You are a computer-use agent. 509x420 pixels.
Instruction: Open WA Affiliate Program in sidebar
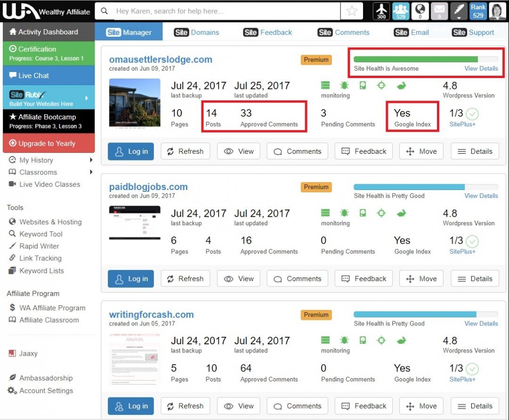tap(48, 308)
